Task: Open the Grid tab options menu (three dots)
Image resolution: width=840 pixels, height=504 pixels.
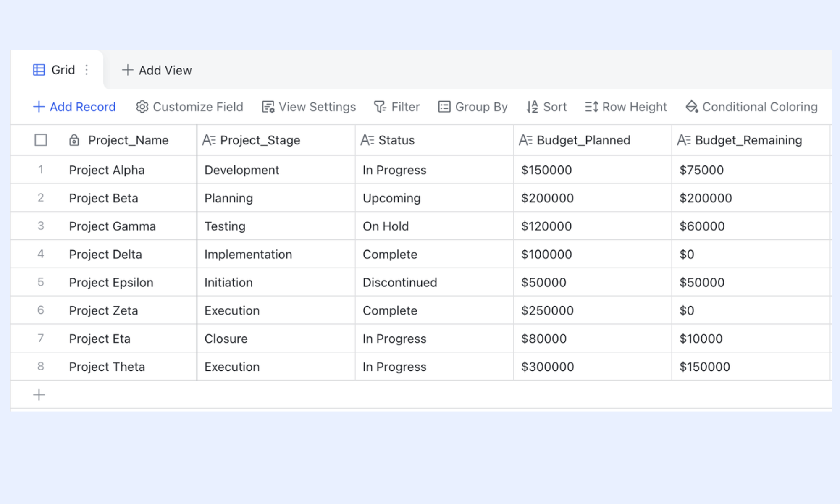Action: tap(87, 70)
